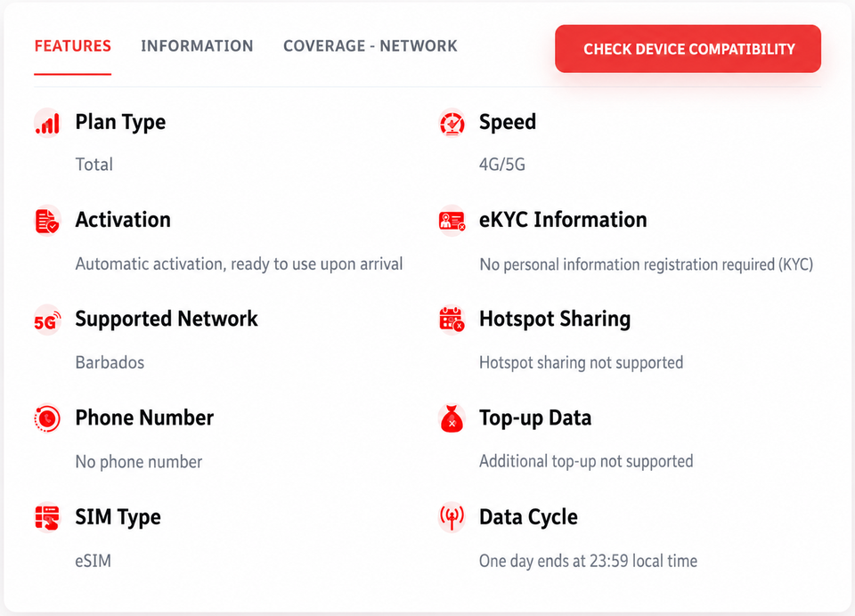This screenshot has width=855, height=616.
Task: Click the Data Cycle antenna icon
Action: [452, 517]
